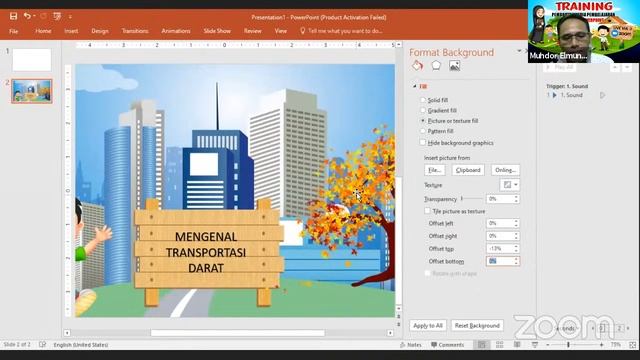Open the Design tab

coord(100,31)
